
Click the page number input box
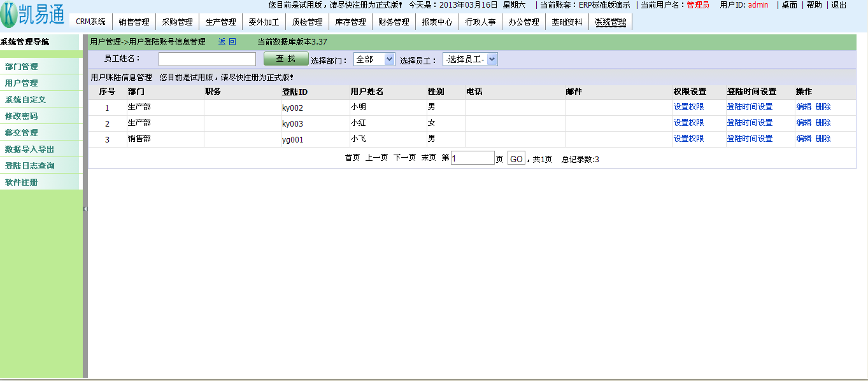473,158
